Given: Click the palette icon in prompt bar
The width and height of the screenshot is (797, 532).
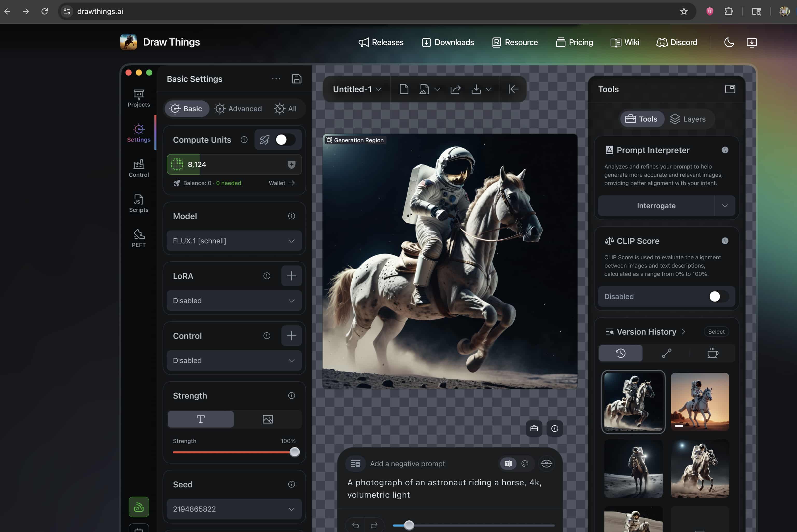Looking at the screenshot, I should click(525, 464).
